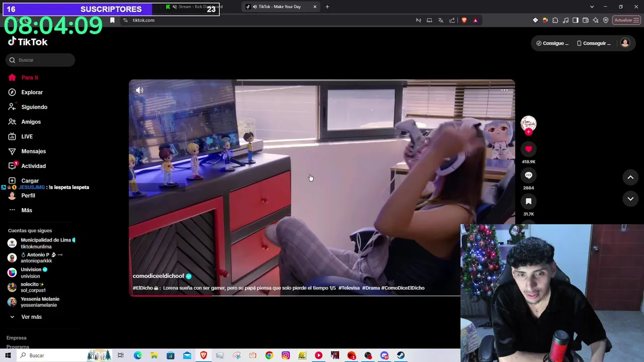Open Univision followed account
The width and height of the screenshot is (644, 362).
[28, 273]
